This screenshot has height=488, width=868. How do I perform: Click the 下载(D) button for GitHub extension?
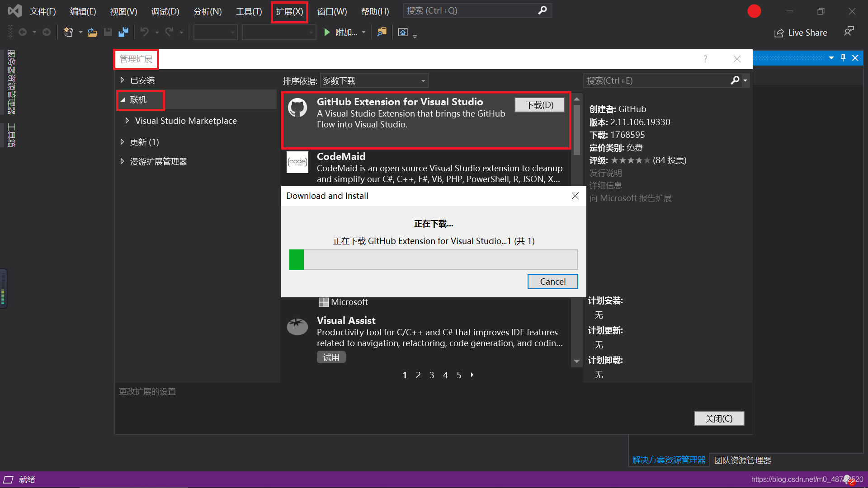point(540,105)
